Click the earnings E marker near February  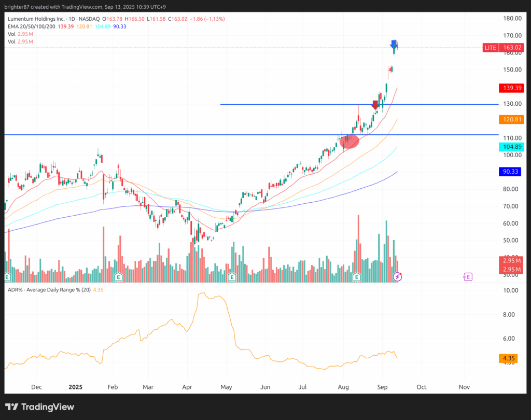pos(118,277)
